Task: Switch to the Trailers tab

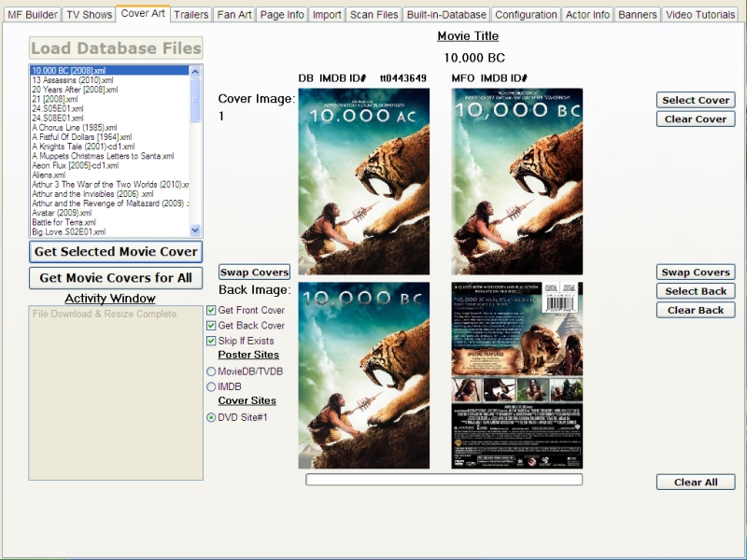Action: coord(190,15)
